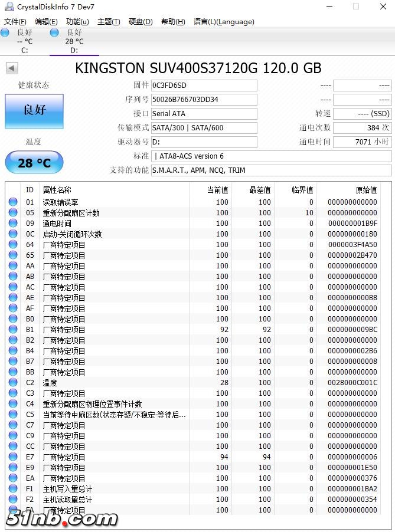The width and height of the screenshot is (395, 532).
Task: Click the transfer mode SATA/300 | SATA/600 field
Action: click(x=204, y=128)
